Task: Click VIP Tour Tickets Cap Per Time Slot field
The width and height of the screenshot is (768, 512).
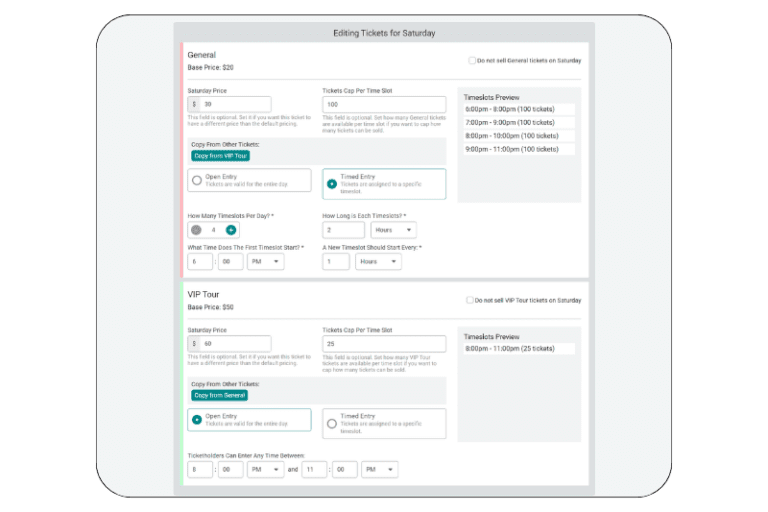Action: tap(384, 344)
